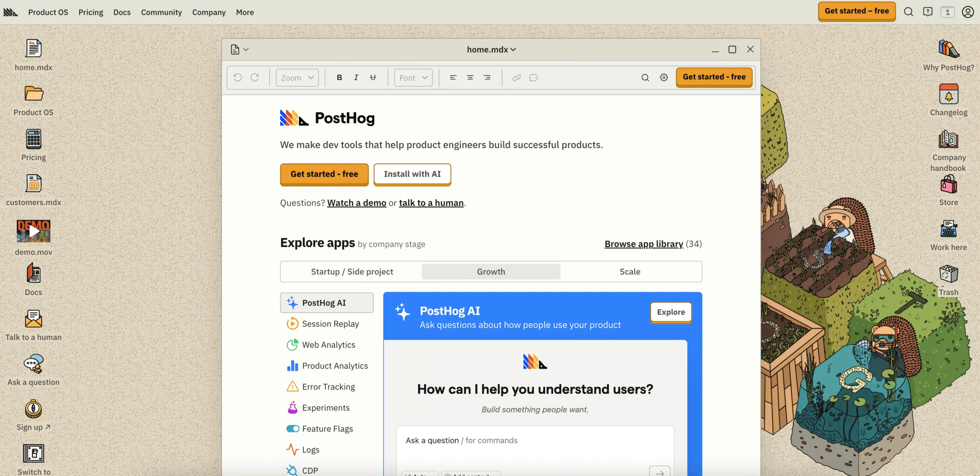Image resolution: width=980 pixels, height=476 pixels.
Task: Open the Talk to a human icon
Action: 33,319
